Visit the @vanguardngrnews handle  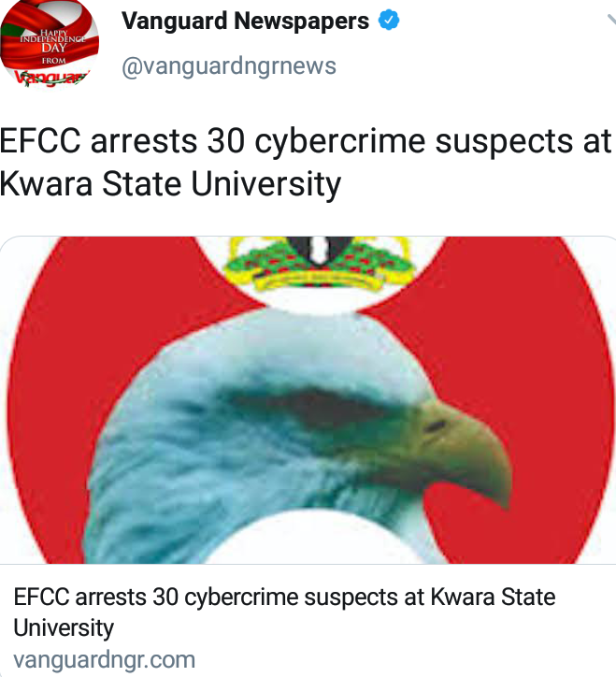pyautogui.click(x=229, y=66)
